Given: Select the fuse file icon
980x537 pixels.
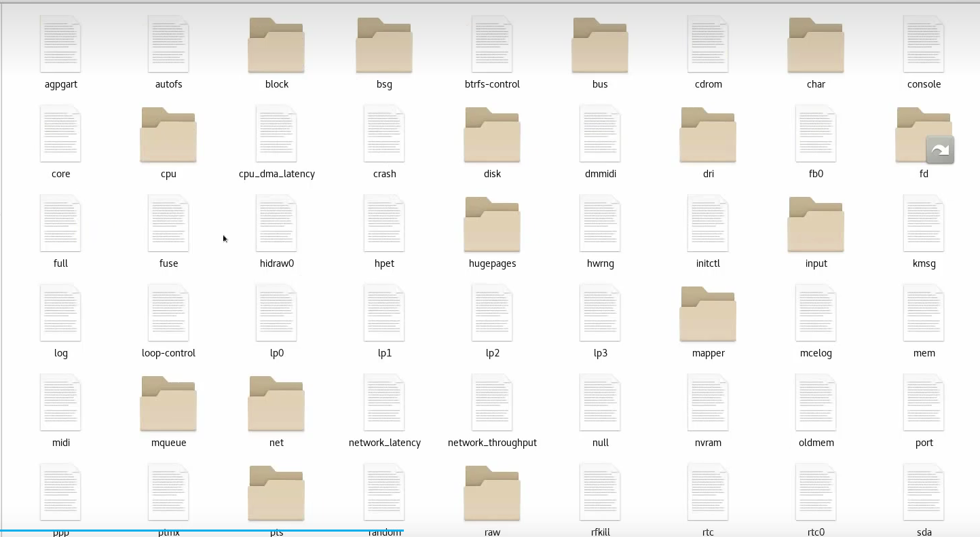Looking at the screenshot, I should pyautogui.click(x=168, y=223).
